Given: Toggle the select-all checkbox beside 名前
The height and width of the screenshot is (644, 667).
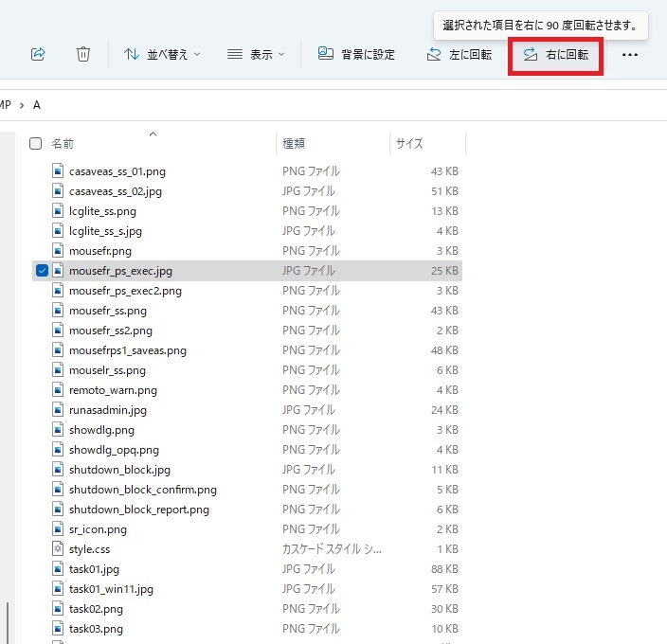Looking at the screenshot, I should [x=36, y=144].
